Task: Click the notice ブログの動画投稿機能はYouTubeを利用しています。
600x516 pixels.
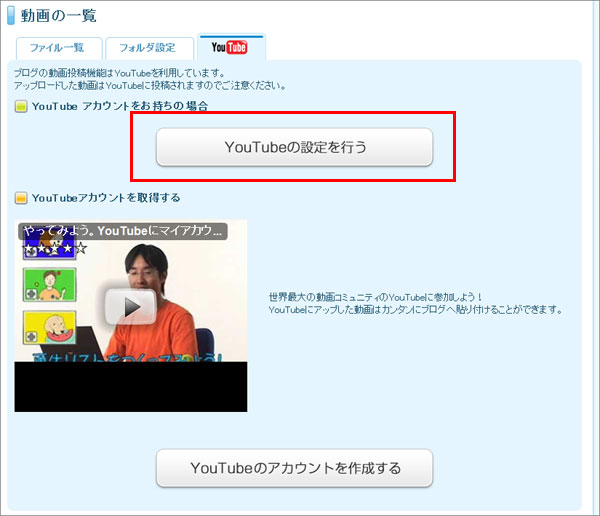Action: [x=119, y=73]
